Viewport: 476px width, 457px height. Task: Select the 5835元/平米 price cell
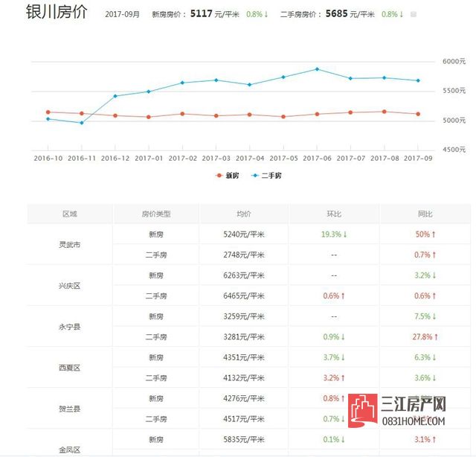coord(244,439)
